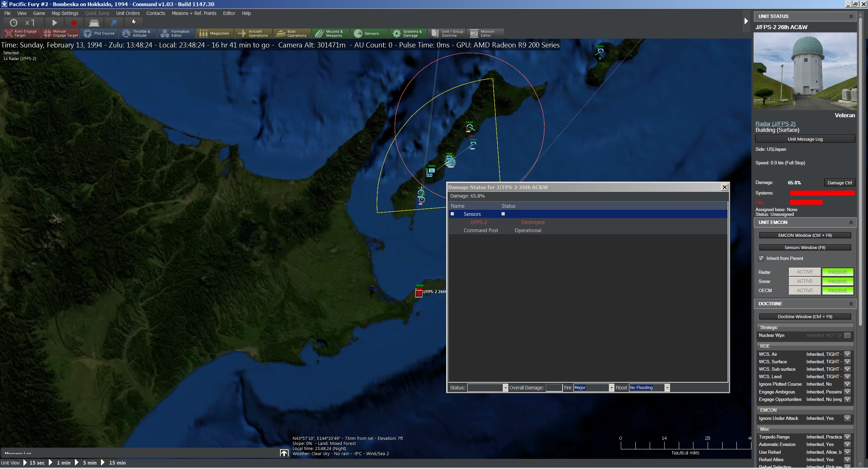This screenshot has height=469, width=868.
Task: Click the Damage Ctrl button
Action: [839, 183]
